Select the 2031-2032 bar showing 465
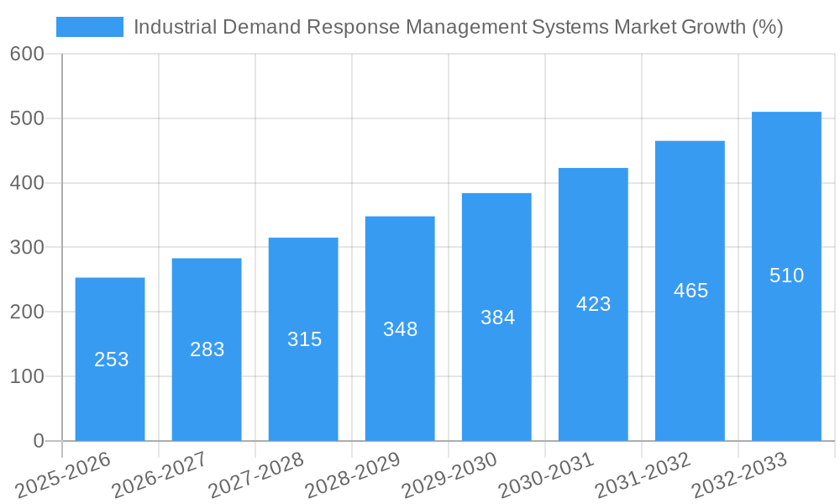Viewport: 840px width, 504px height. coord(690,291)
